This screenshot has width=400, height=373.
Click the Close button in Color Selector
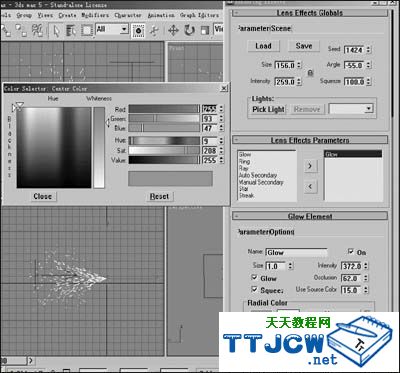(x=42, y=196)
